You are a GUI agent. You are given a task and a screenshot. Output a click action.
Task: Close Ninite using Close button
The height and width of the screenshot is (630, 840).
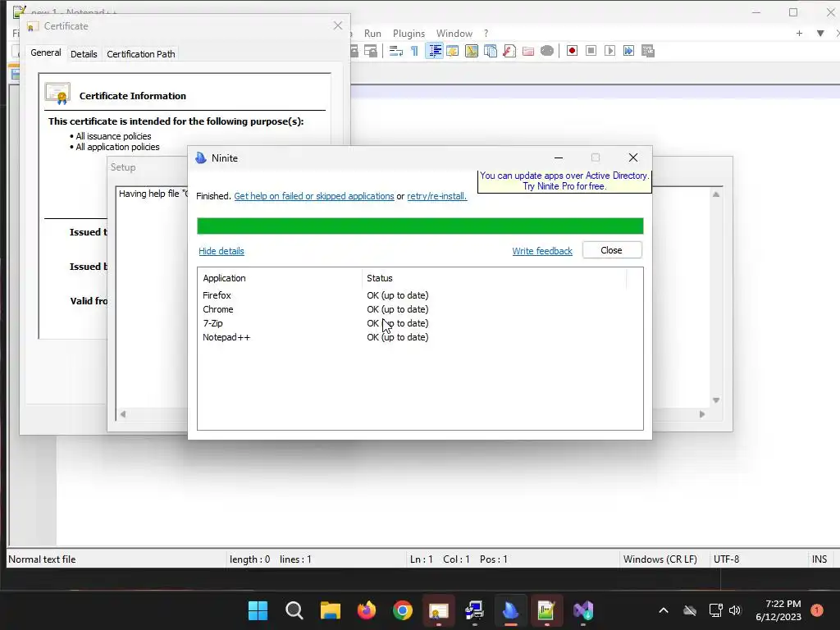(612, 250)
